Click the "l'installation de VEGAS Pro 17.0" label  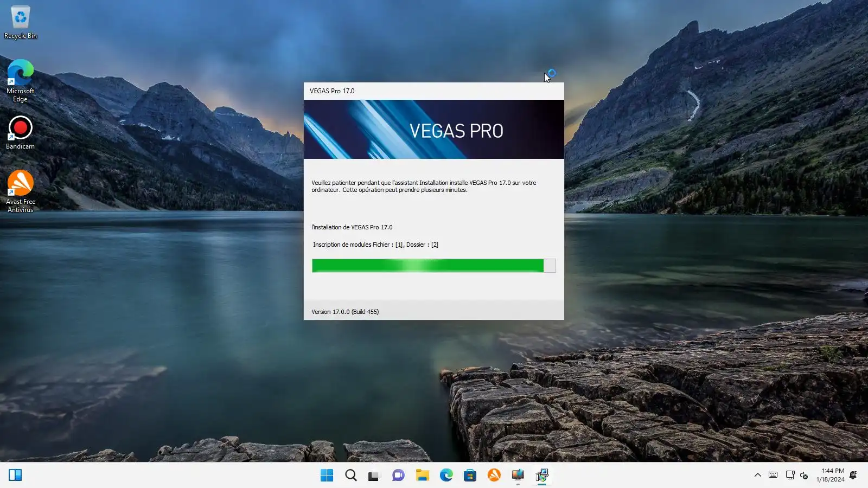point(352,227)
